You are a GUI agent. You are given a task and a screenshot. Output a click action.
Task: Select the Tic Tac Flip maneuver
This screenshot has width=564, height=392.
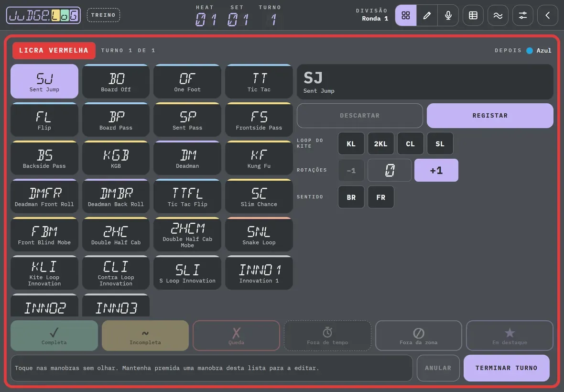coord(187,196)
